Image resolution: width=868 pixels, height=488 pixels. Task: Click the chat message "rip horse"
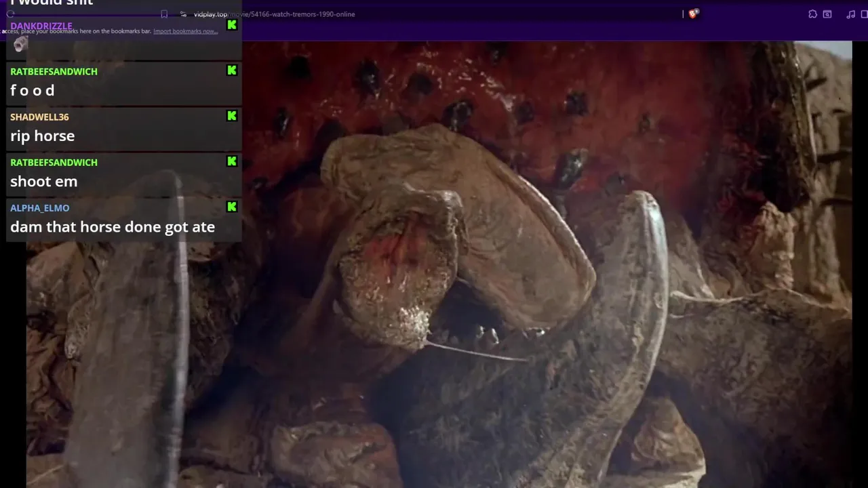pos(42,136)
